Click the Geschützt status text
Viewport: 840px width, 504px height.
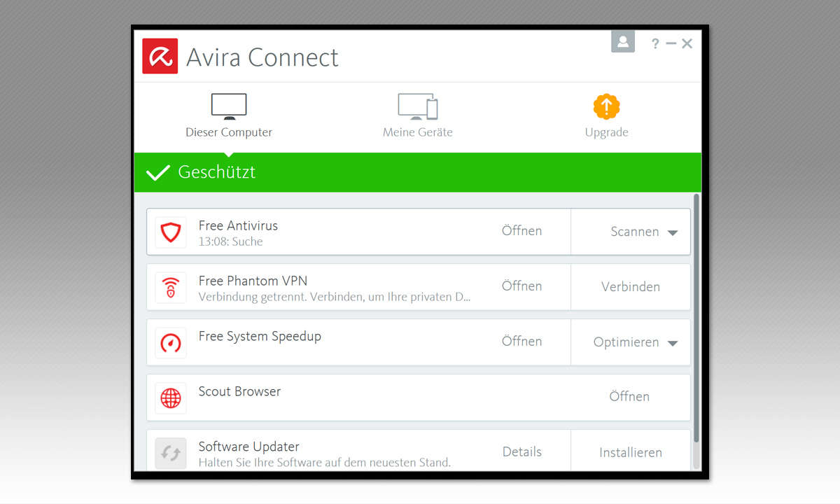(217, 172)
